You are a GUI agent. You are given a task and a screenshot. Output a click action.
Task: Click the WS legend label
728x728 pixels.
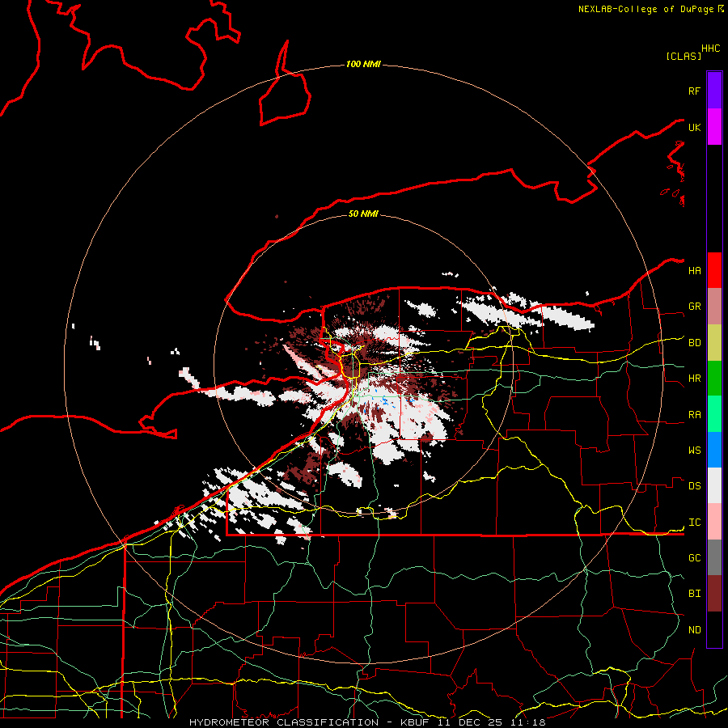pyautogui.click(x=694, y=450)
